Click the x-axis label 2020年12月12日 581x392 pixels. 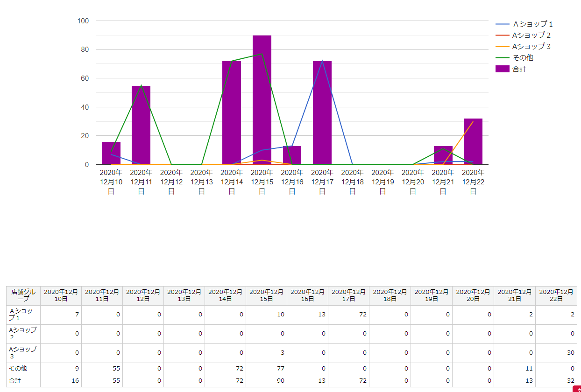[x=171, y=182]
